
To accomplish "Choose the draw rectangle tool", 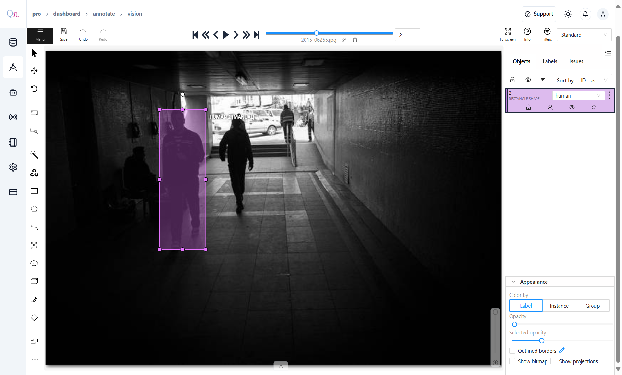I will (x=34, y=191).
